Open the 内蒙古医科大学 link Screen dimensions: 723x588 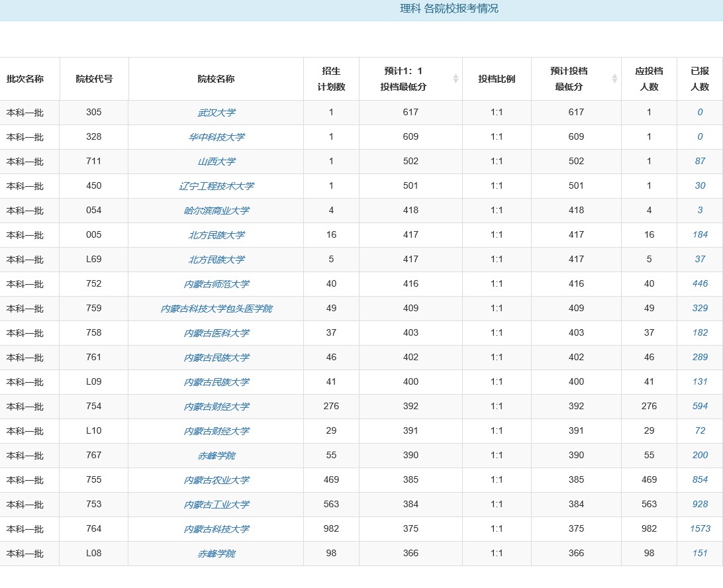[216, 333]
